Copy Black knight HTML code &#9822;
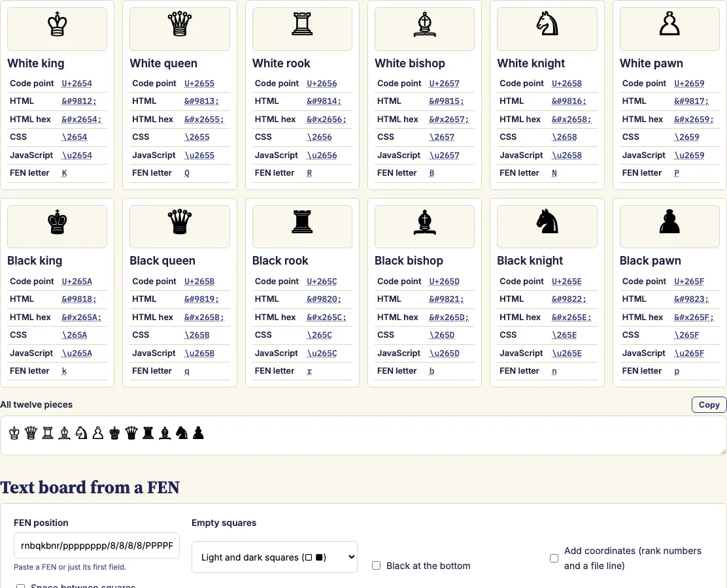 tap(568, 299)
